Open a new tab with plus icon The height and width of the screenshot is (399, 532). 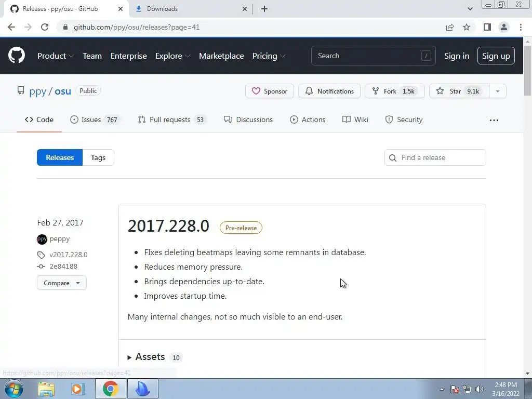point(264,9)
